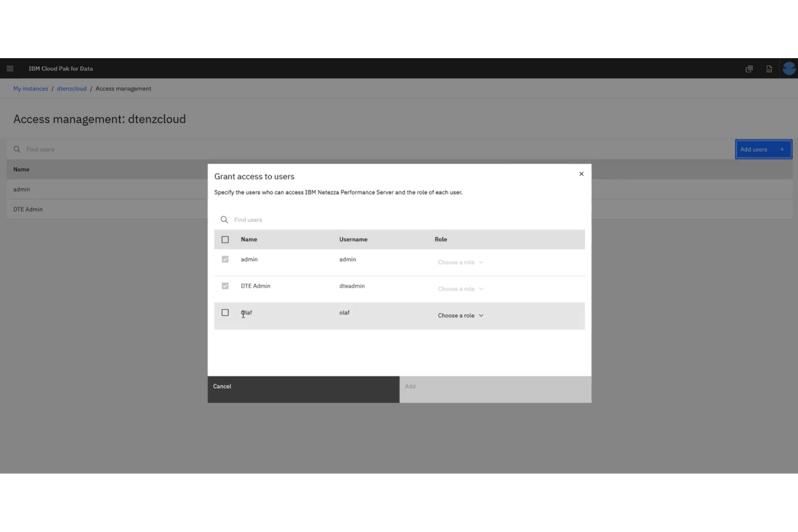Open the Choose a role dropdown for olaf

coord(460,315)
